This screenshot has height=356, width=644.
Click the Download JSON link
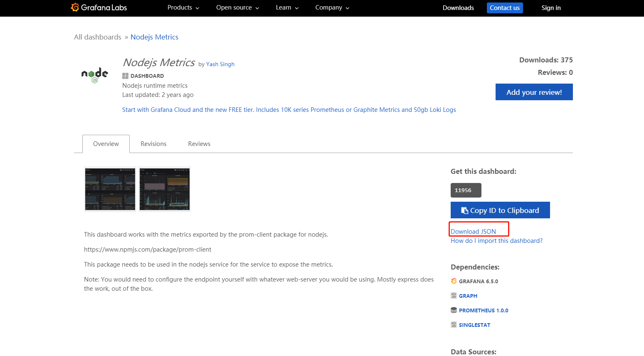tap(473, 232)
